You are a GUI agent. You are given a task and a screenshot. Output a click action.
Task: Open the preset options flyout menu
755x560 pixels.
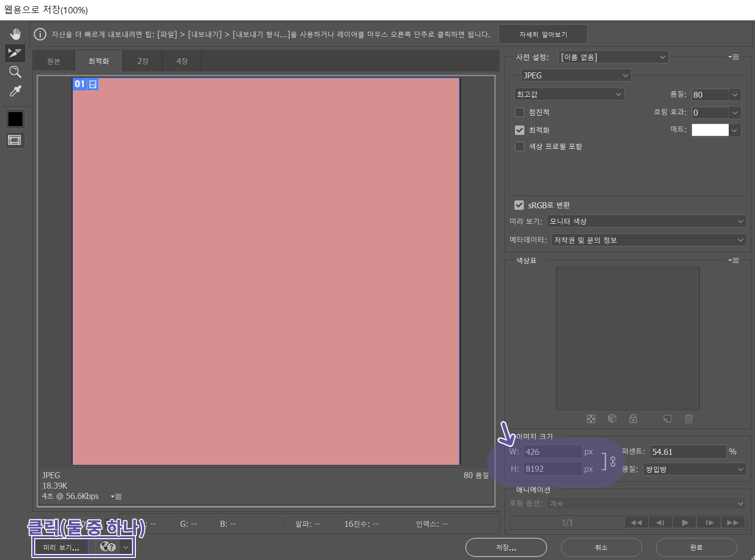point(734,57)
